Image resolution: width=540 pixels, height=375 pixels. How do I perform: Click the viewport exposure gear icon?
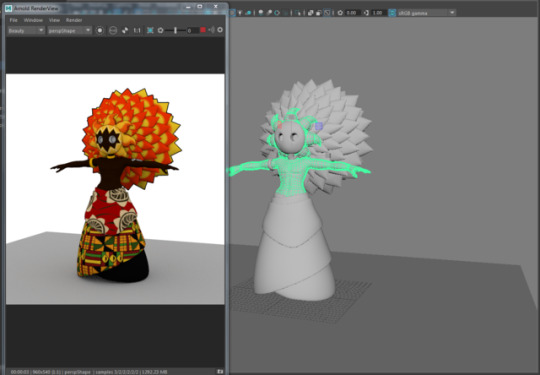(340, 13)
